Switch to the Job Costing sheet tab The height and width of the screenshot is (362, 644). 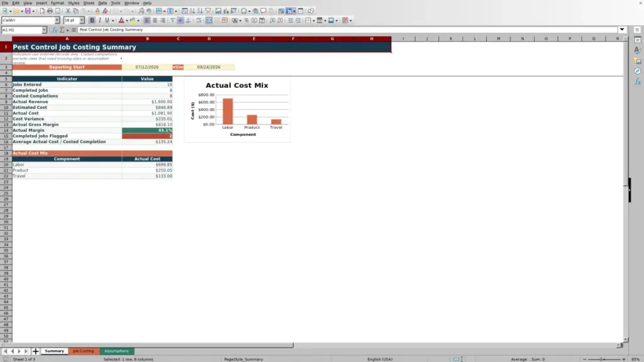[84, 351]
